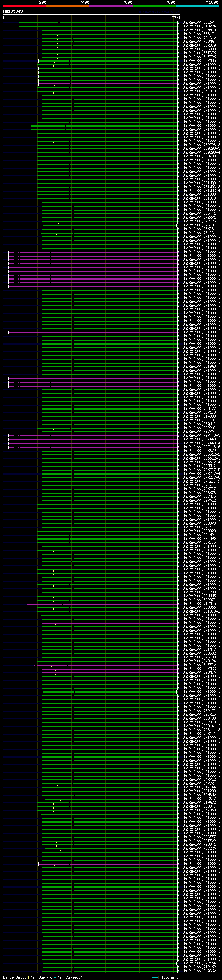Image resolution: width=222 pixels, height=980 pixels.
Task: Select the UniRef100_Q3UMW5 label
Action: pos(199,596)
